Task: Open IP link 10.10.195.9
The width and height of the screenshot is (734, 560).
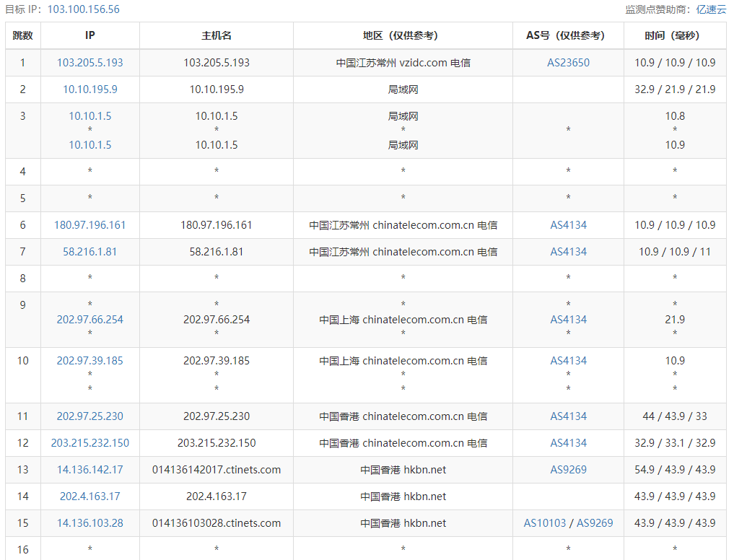Action: 90,89
